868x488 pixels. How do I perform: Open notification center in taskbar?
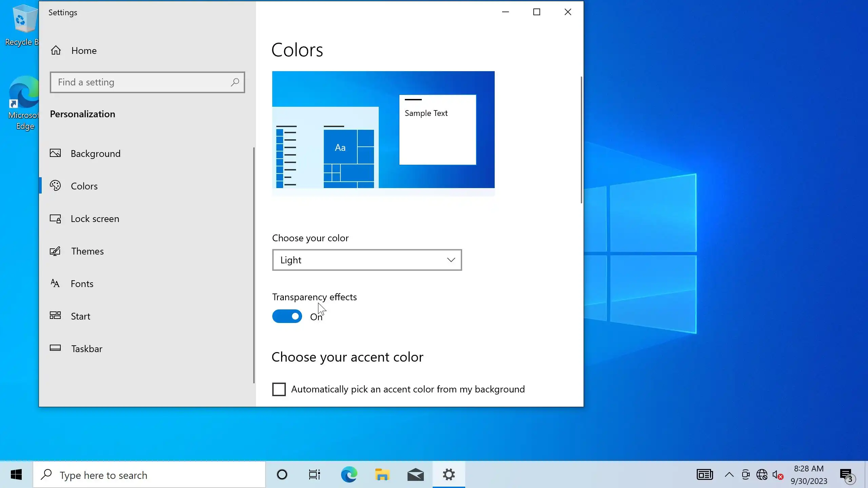[x=847, y=475]
